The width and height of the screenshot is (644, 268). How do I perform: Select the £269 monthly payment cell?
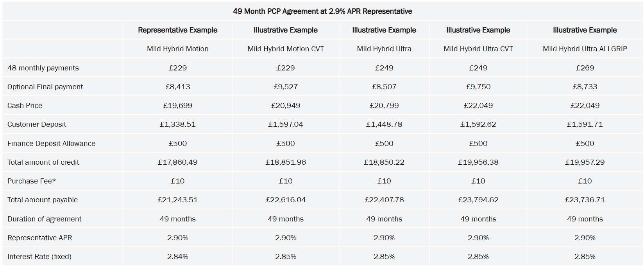click(x=585, y=68)
